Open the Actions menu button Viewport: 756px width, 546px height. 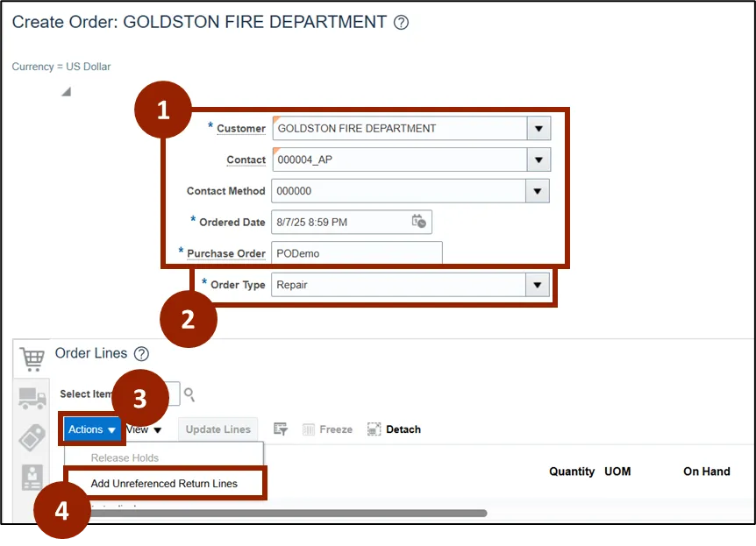[91, 429]
